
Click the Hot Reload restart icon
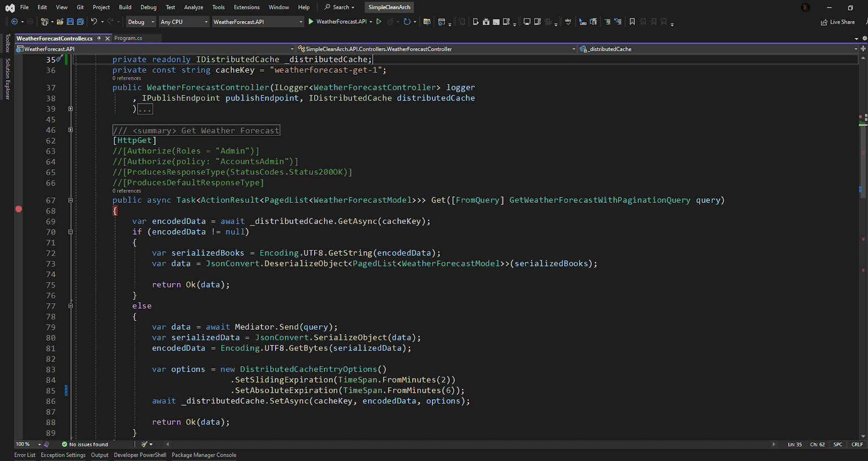[406, 22]
